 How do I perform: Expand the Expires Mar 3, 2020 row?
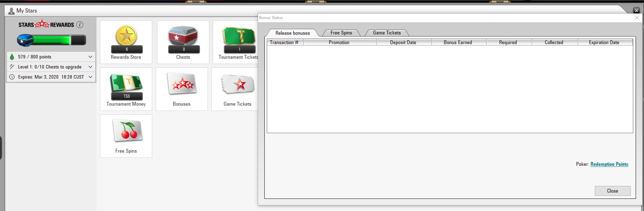point(90,77)
